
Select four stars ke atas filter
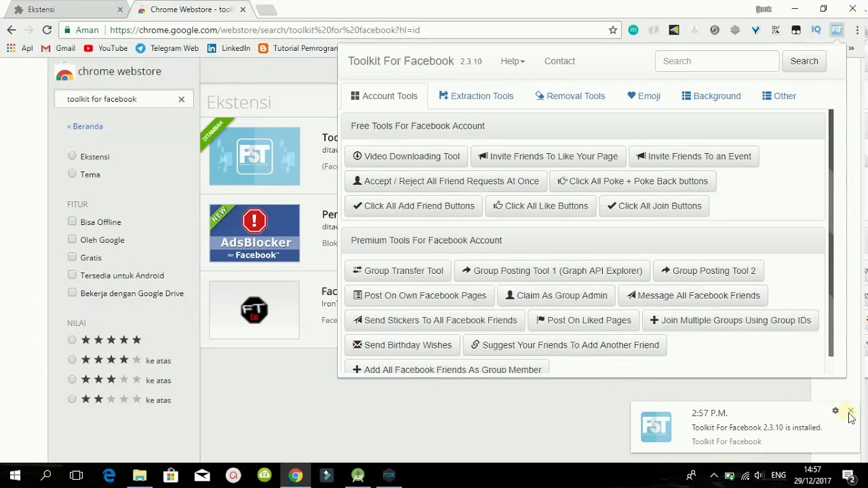pos(72,359)
